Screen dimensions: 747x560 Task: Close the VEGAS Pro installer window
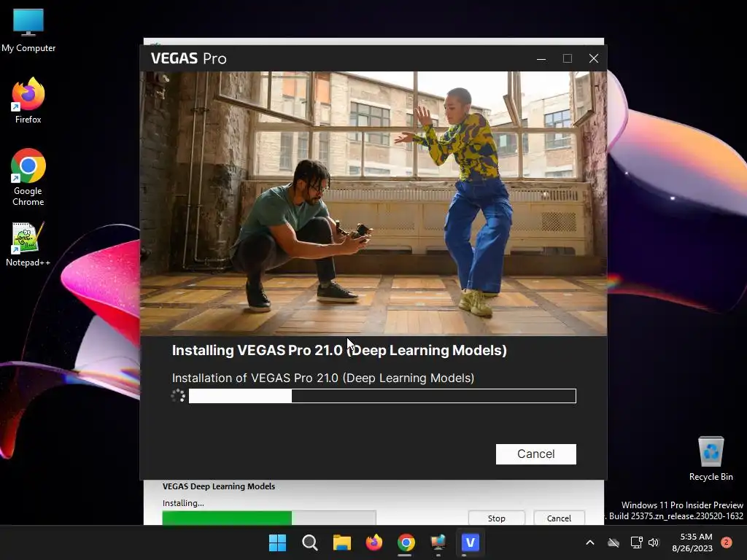(x=594, y=58)
